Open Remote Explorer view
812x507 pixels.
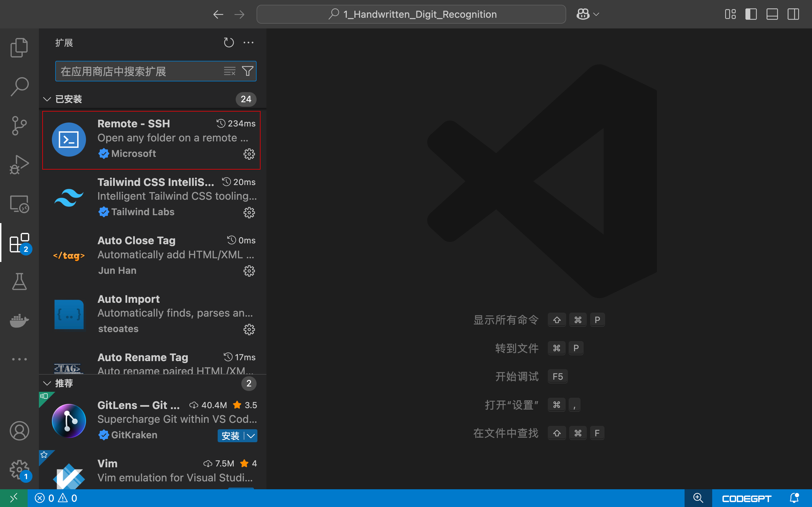[x=19, y=204]
